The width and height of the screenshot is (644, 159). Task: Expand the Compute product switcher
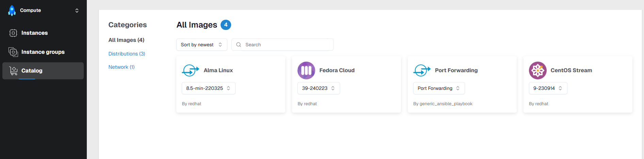(x=77, y=11)
